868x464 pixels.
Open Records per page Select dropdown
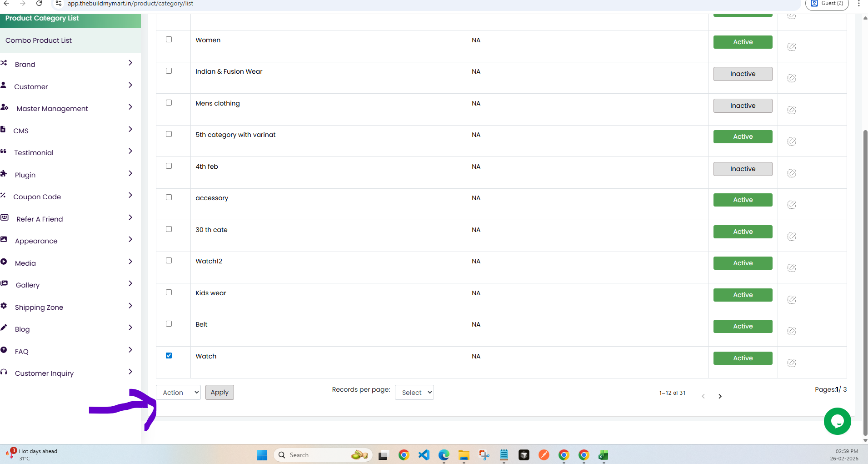pos(414,393)
